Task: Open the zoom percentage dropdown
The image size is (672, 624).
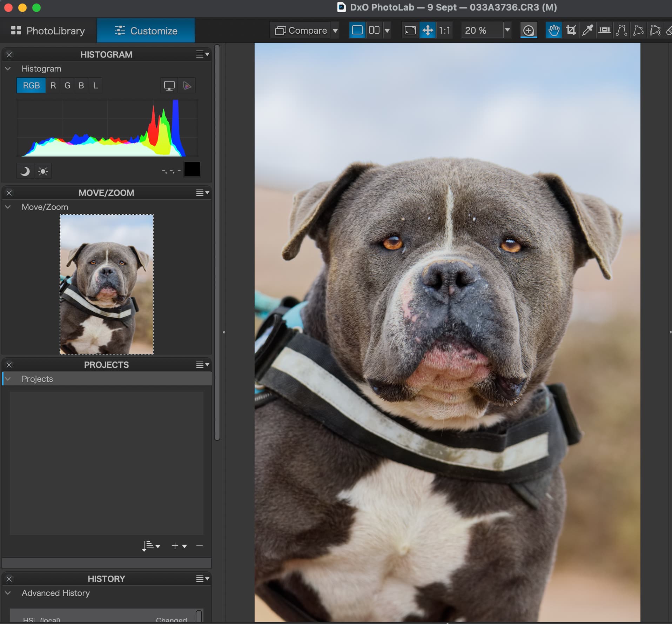Action: click(x=507, y=31)
